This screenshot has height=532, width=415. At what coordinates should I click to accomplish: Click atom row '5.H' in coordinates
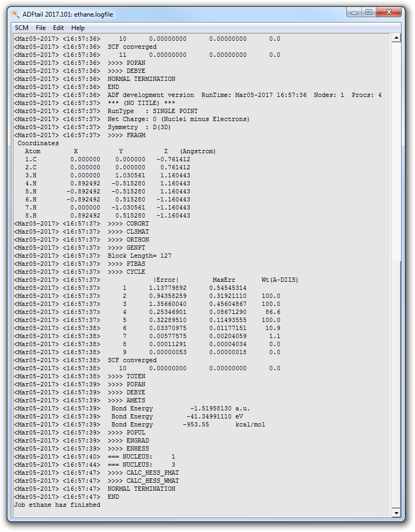pos(107,191)
